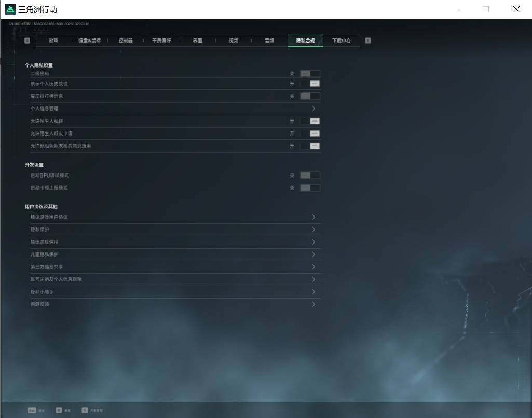
Task: Toggle the 二级密码 switch
Action: [x=310, y=74]
